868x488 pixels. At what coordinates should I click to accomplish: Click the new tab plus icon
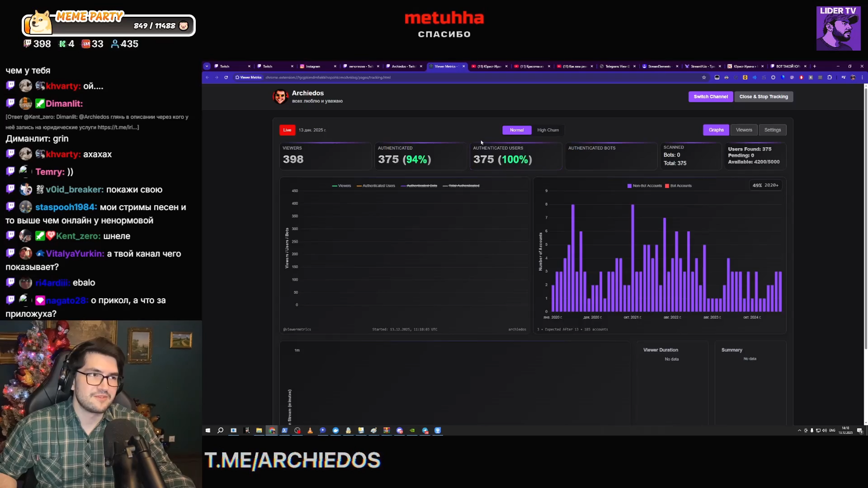(x=815, y=66)
